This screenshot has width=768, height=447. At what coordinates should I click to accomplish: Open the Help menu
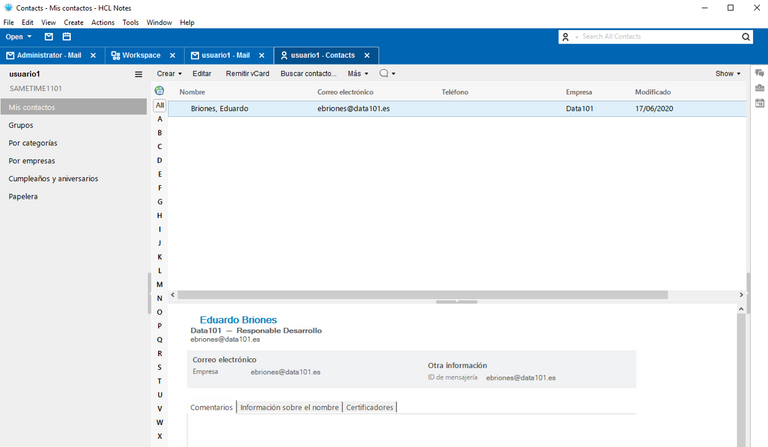tap(187, 23)
